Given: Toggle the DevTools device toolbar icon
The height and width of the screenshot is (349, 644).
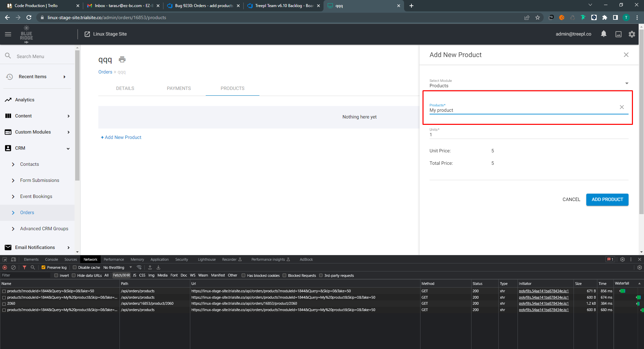Looking at the screenshot, I should coord(13,259).
